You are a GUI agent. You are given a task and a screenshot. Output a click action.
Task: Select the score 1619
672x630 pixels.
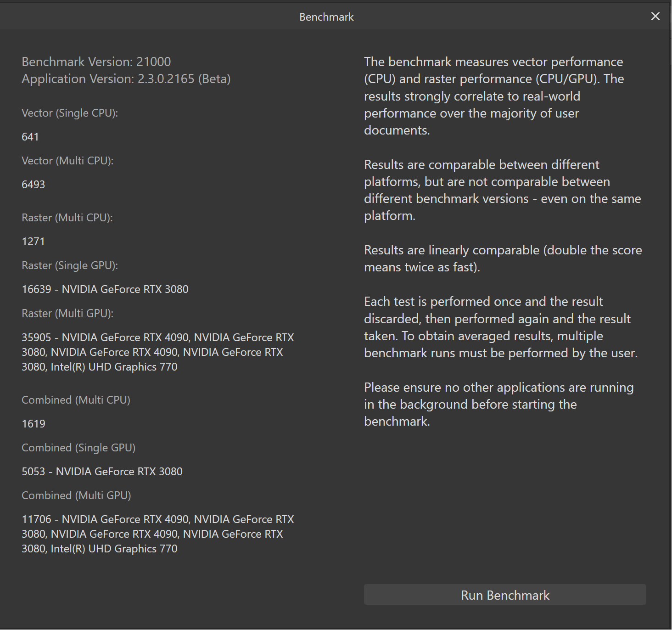pyautogui.click(x=34, y=424)
